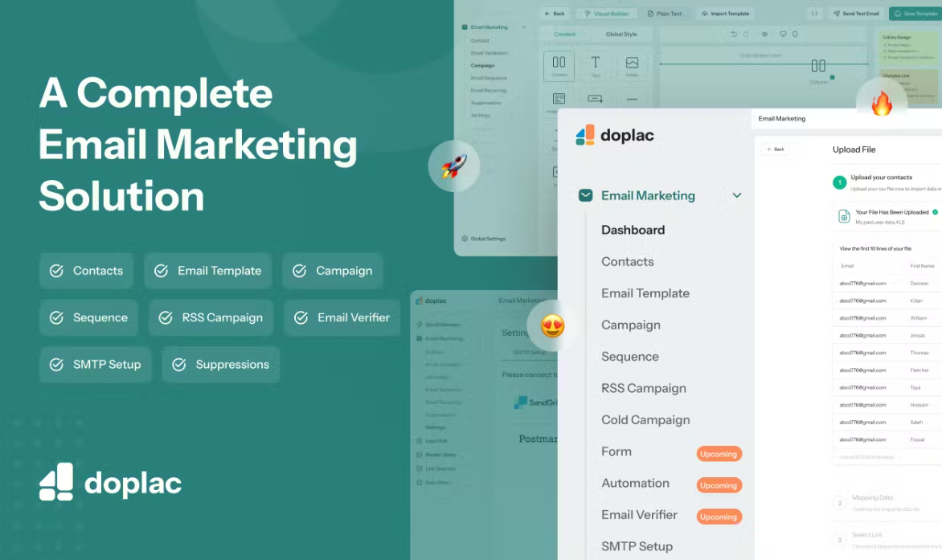942x560 pixels.
Task: Open Email Verifier in the sidebar
Action: [x=639, y=515]
